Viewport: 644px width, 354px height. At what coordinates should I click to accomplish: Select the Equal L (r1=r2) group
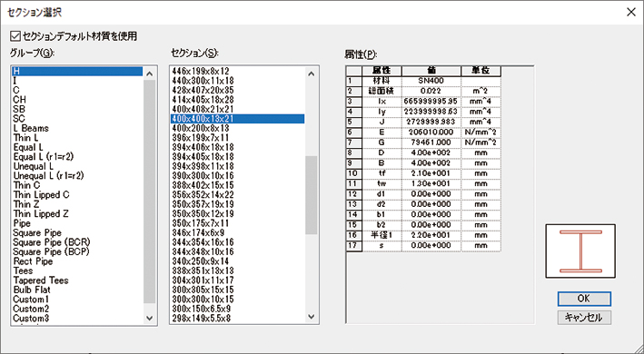coord(77,157)
